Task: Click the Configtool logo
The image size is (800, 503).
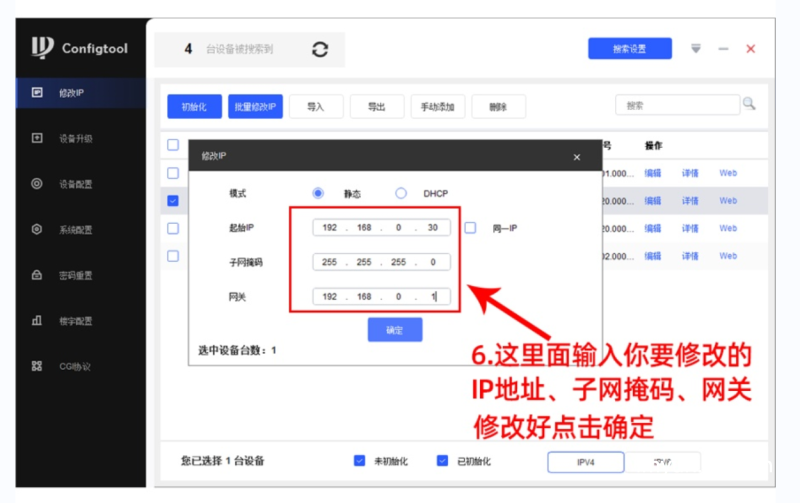Action: click(x=80, y=48)
